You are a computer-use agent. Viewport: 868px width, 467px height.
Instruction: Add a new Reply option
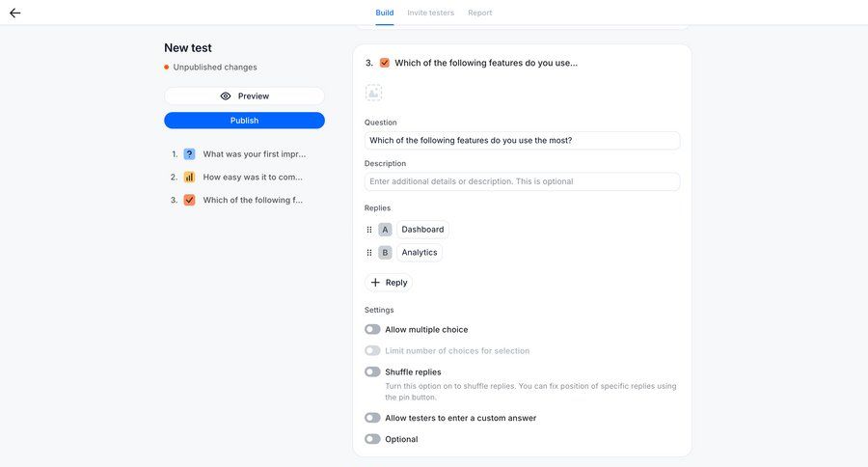389,283
